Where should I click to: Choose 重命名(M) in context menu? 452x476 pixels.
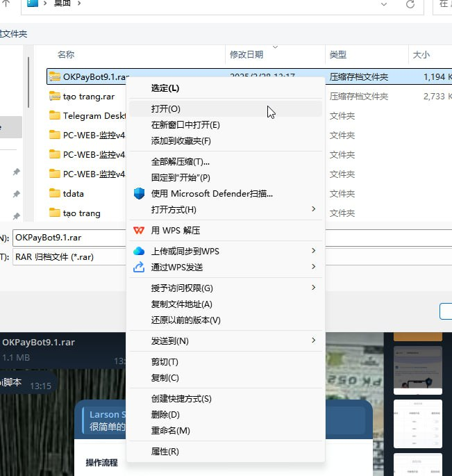pyautogui.click(x=226, y=431)
